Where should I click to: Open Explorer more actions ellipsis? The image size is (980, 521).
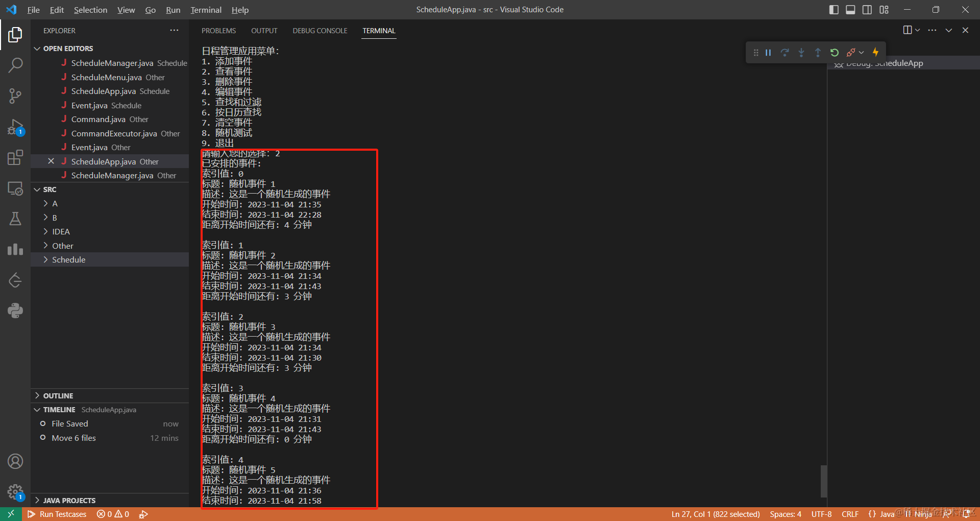tap(174, 30)
